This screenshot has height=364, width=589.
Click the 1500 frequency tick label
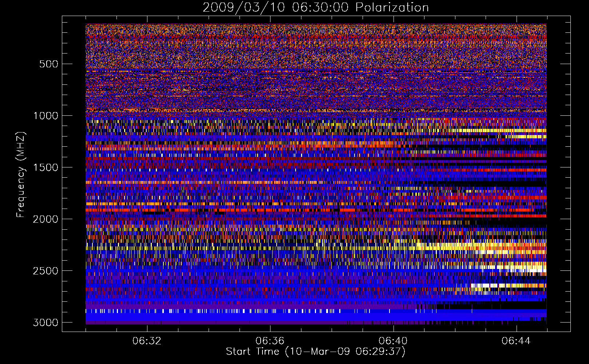(46, 167)
